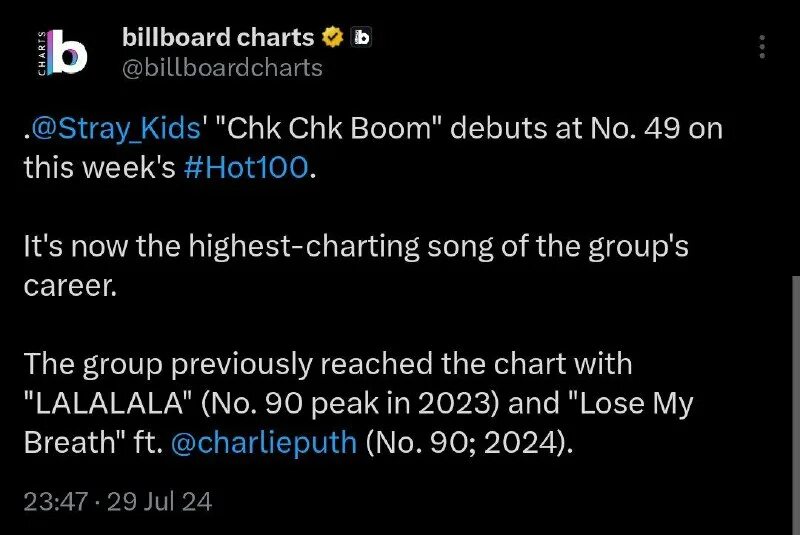Click the word "career." in the post
This screenshot has width=800, height=535.
tap(70, 286)
